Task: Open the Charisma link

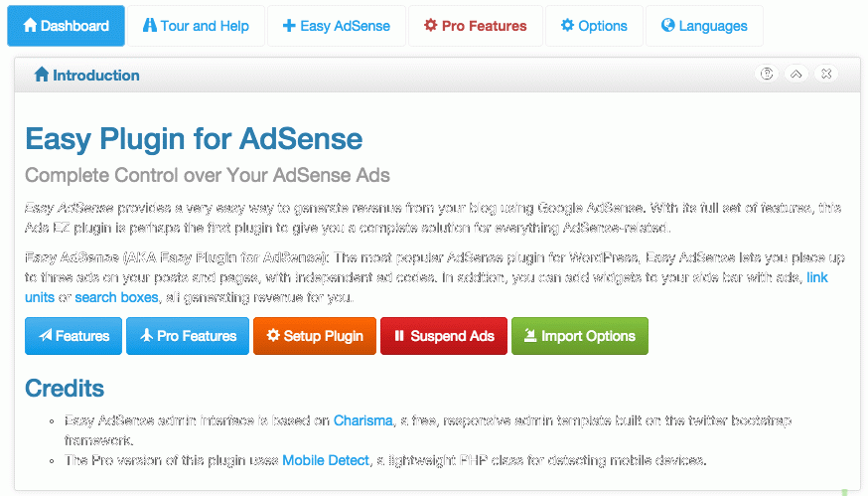Action: point(363,420)
